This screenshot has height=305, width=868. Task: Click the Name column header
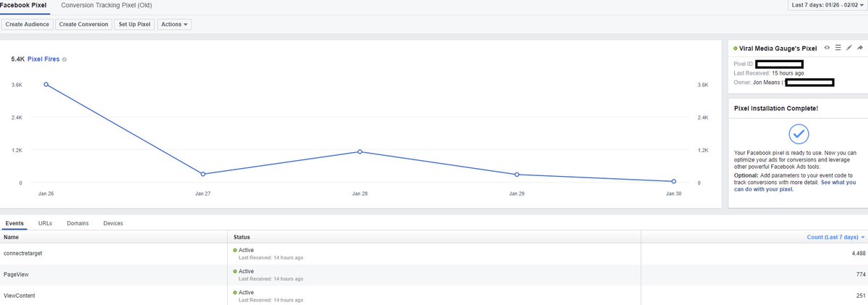coord(11,237)
